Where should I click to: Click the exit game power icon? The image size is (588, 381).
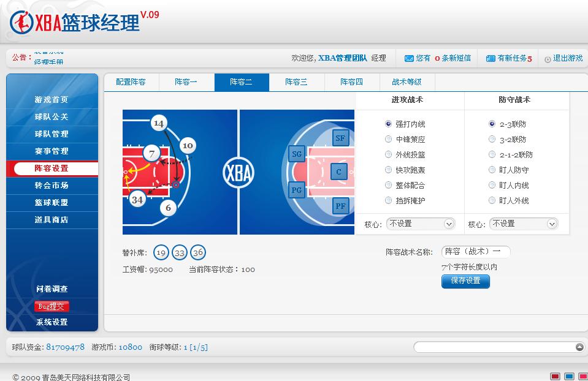pos(548,59)
